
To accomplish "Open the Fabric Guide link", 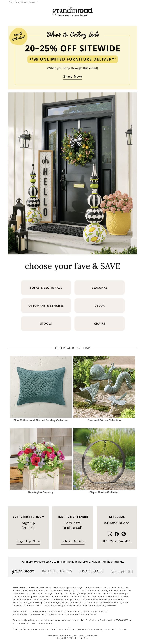I will [73, 541].
